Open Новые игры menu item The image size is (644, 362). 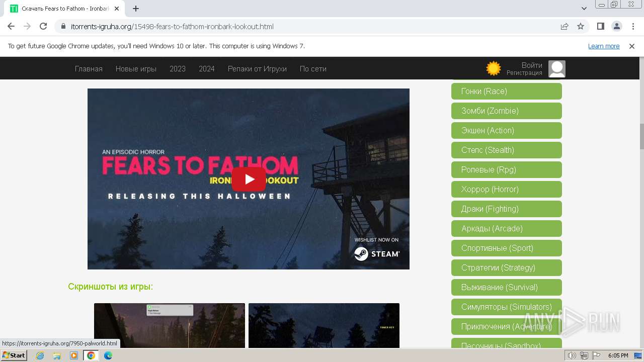[x=136, y=69]
